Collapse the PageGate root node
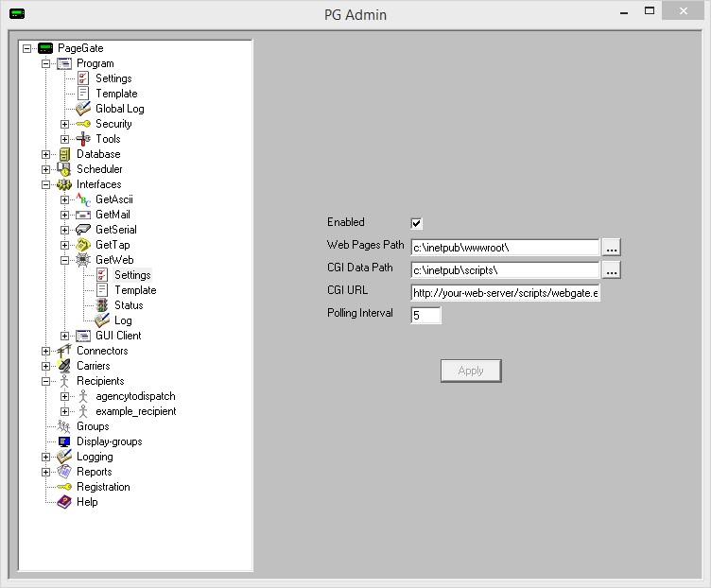This screenshot has height=588, width=711. (x=26, y=48)
